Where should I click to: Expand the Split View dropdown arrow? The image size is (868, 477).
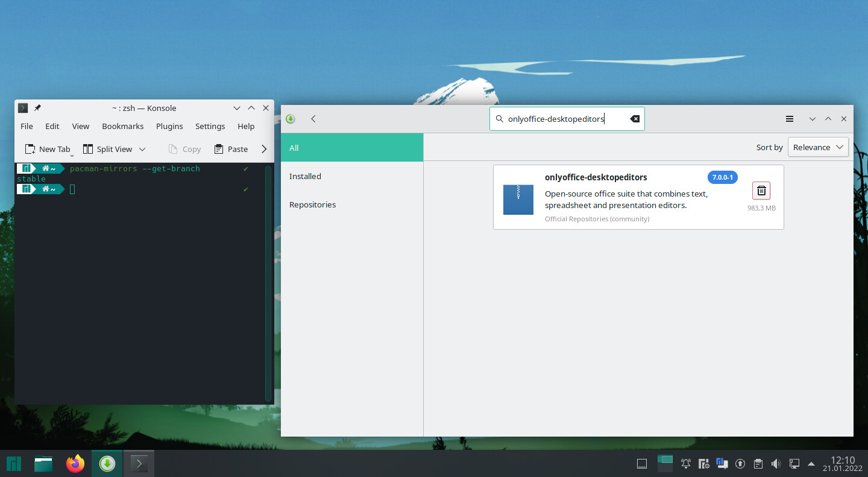[x=142, y=149]
